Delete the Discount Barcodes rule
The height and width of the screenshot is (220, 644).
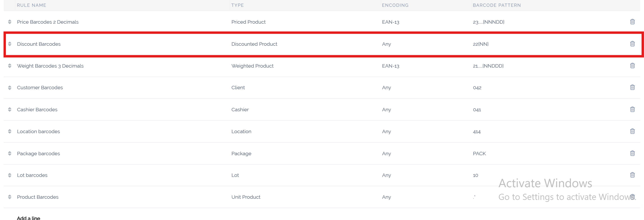point(632,44)
